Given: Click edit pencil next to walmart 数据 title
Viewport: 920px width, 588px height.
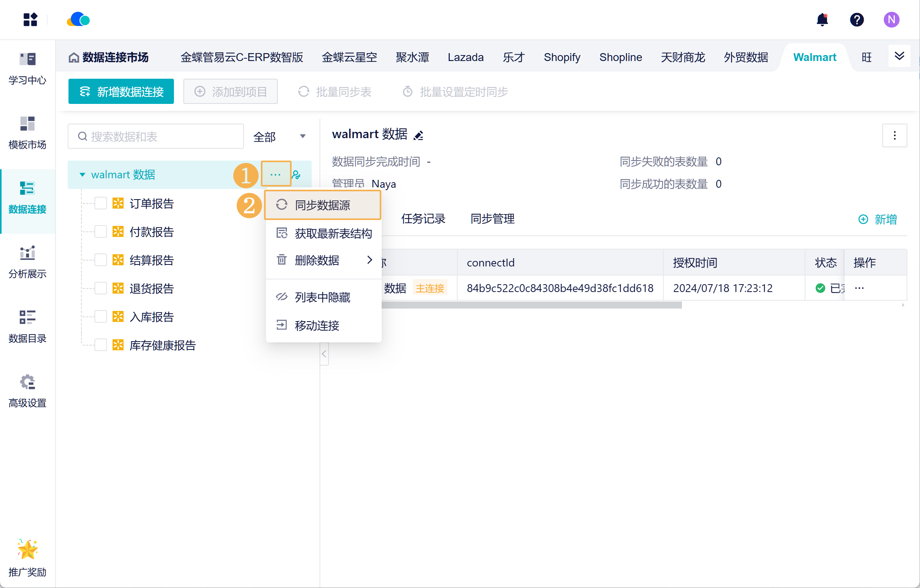Looking at the screenshot, I should 419,135.
